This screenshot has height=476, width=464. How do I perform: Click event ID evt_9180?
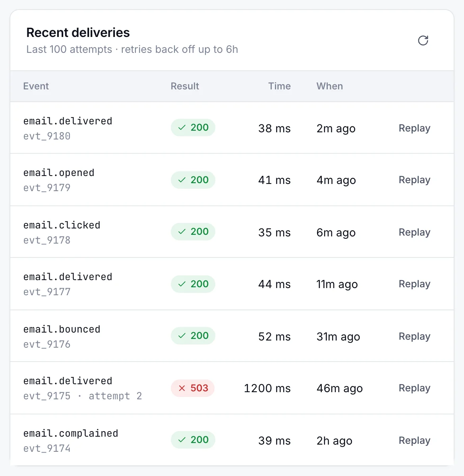[47, 136]
